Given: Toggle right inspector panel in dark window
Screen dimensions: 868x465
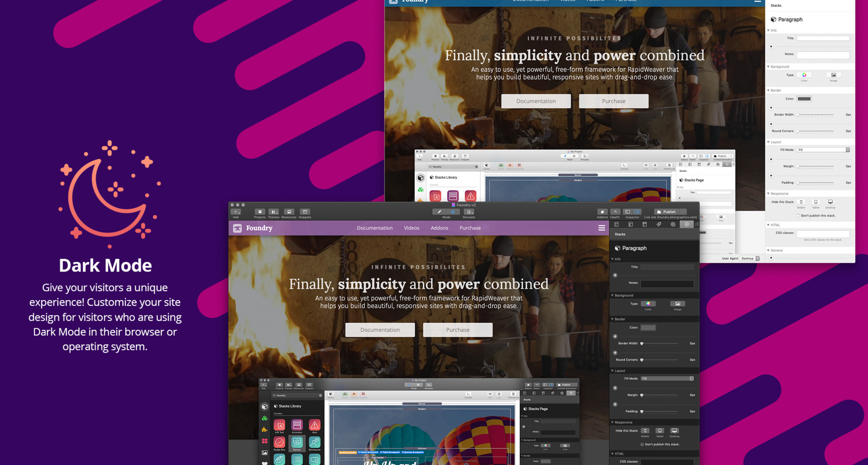Looking at the screenshot, I should [637, 212].
